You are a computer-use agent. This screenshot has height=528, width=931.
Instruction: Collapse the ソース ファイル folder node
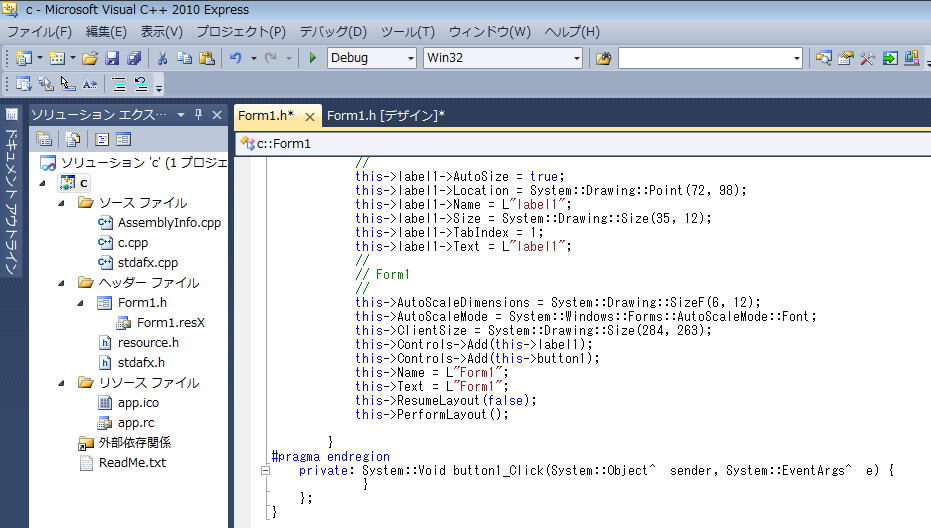coord(62,203)
